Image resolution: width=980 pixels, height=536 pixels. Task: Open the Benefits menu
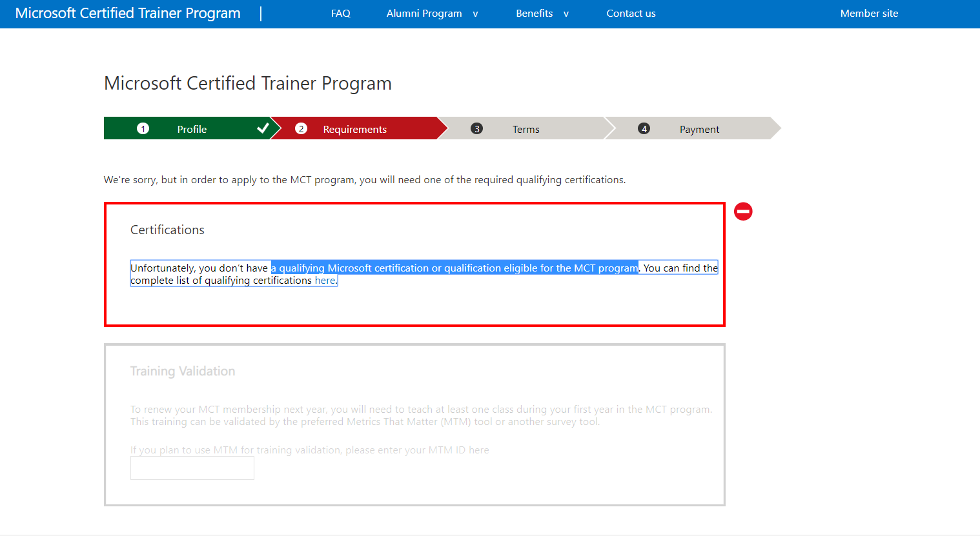(535, 13)
